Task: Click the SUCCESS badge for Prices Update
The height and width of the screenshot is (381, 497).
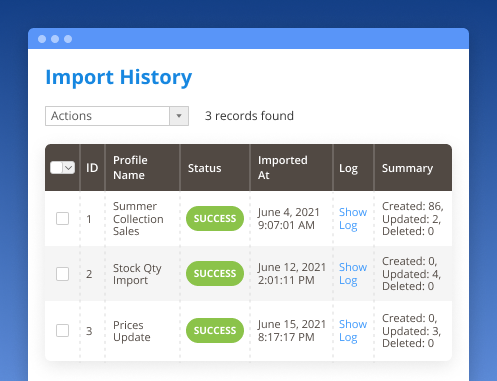Action: pyautogui.click(x=215, y=331)
